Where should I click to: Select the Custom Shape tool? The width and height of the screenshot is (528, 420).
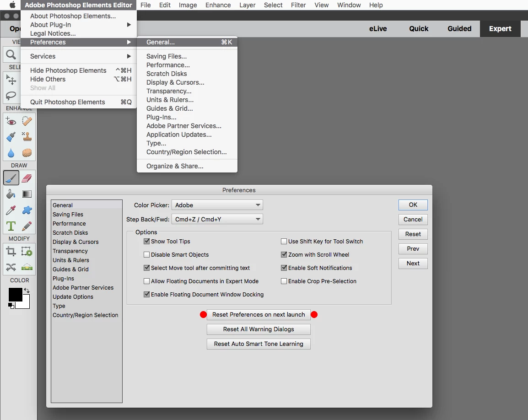27,210
